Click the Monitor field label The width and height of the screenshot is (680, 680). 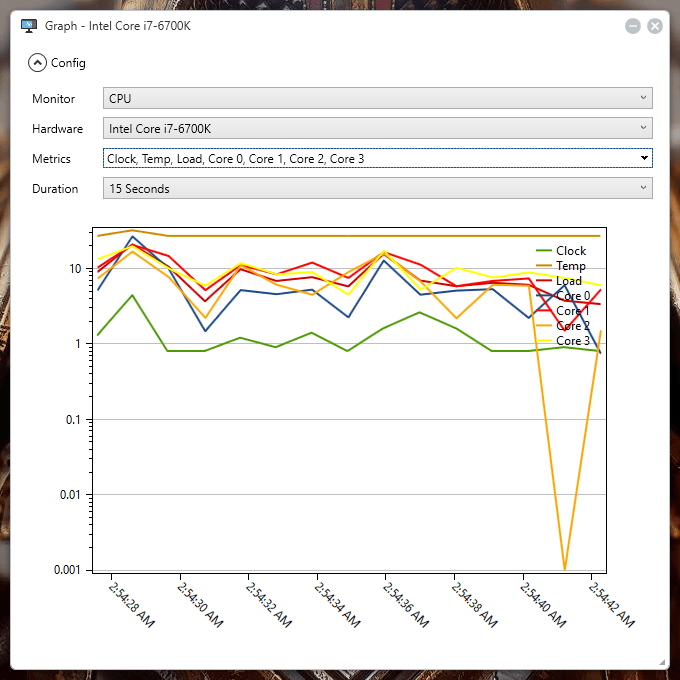pyautogui.click(x=53, y=99)
